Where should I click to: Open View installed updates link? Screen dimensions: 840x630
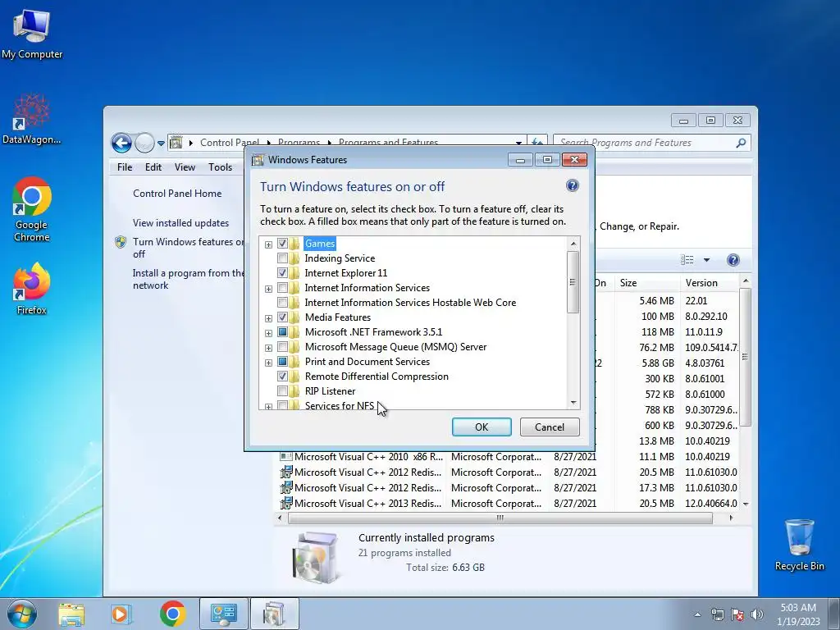181,223
